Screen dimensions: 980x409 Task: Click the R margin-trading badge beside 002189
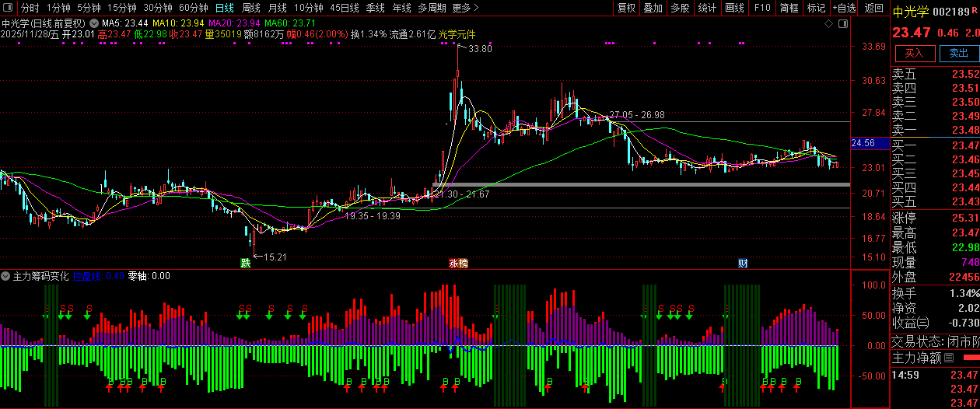(973, 11)
